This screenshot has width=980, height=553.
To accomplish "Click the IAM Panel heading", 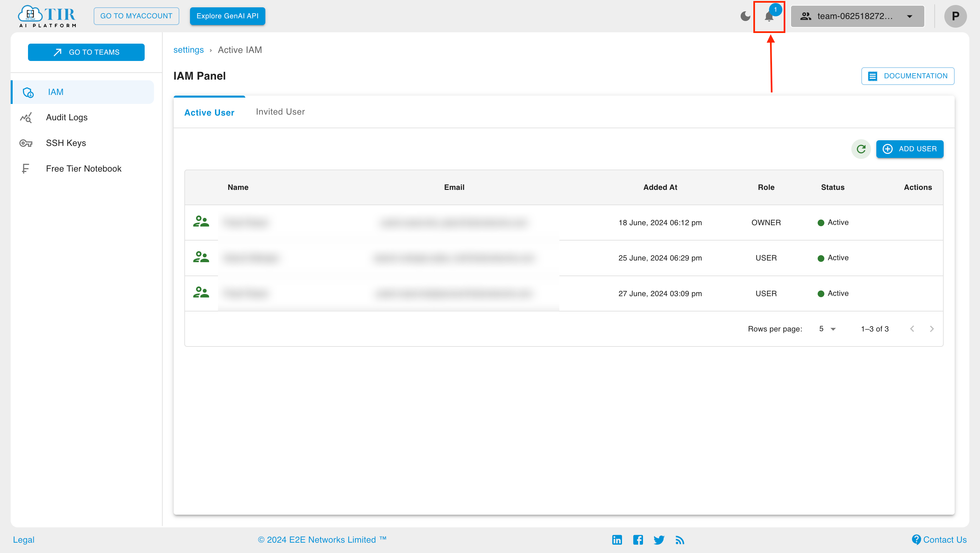I will point(199,76).
